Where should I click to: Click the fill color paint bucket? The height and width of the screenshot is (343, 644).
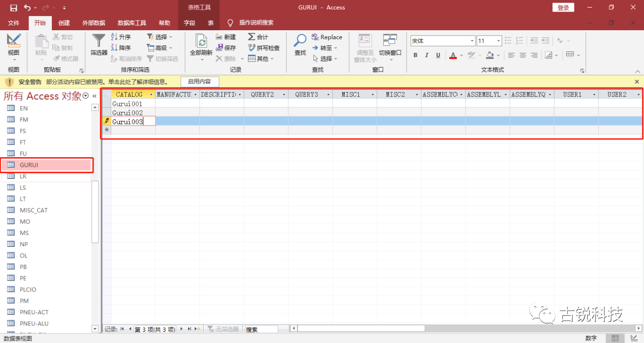489,55
